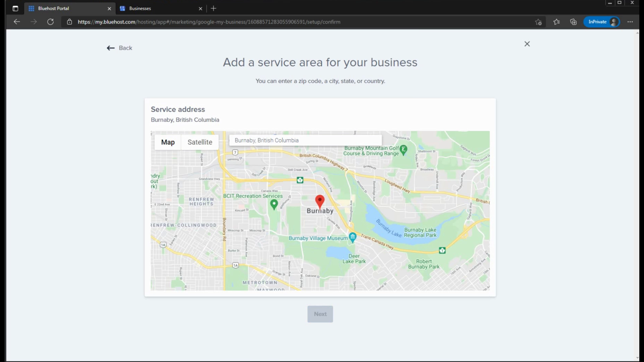Image resolution: width=644 pixels, height=362 pixels.
Task: Click the add-to-favorites star in address bar
Action: 538,22
